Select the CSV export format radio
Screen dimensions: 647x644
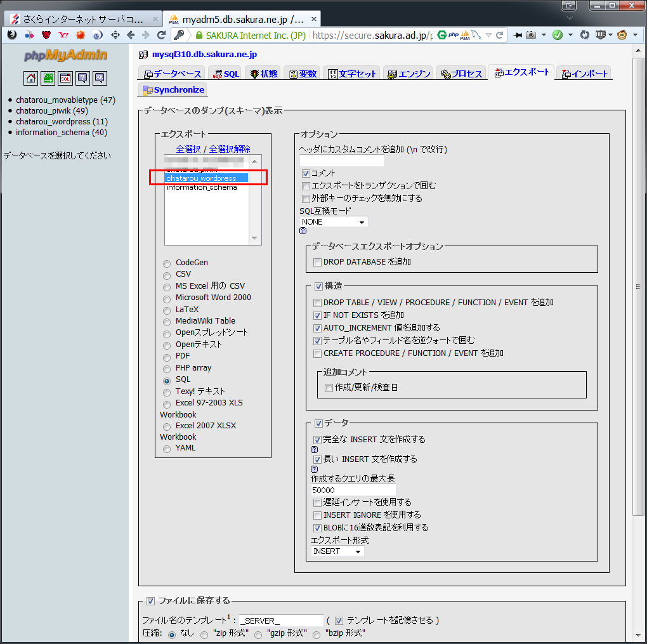pos(167,275)
